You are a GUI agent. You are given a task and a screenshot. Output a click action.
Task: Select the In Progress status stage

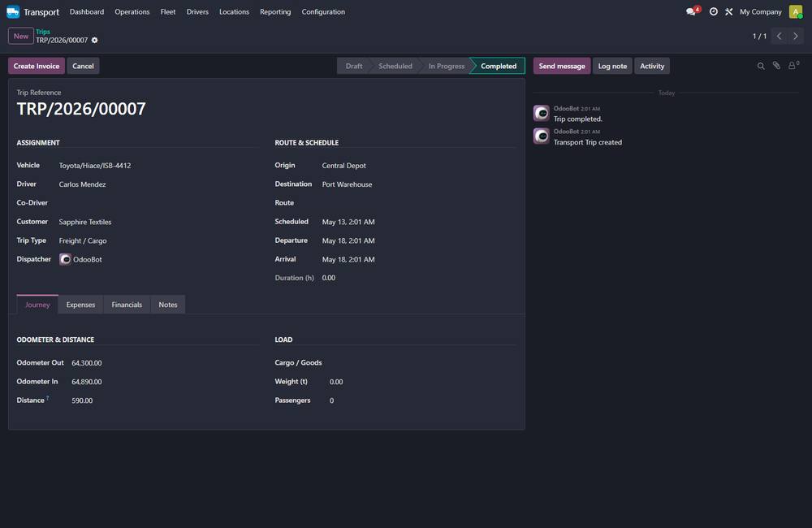point(447,66)
